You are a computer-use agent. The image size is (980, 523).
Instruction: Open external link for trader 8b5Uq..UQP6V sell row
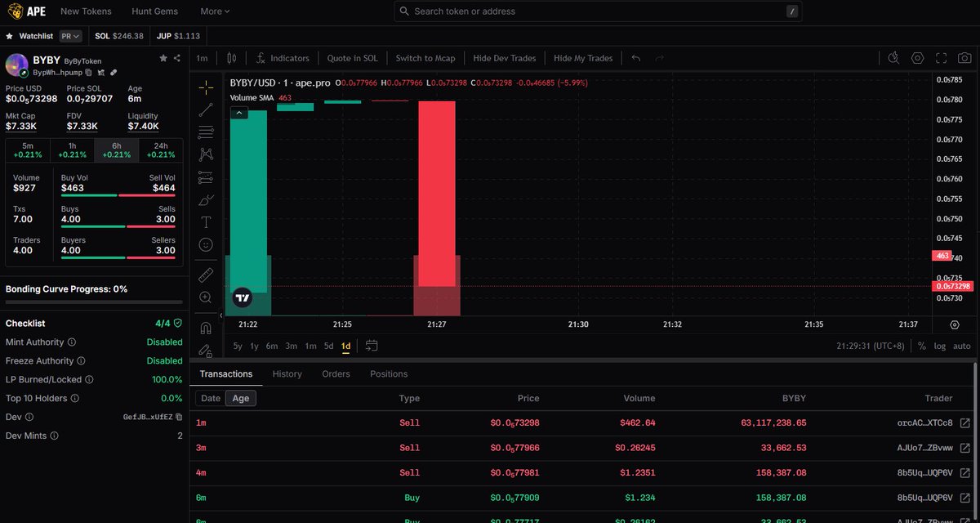[x=965, y=473]
